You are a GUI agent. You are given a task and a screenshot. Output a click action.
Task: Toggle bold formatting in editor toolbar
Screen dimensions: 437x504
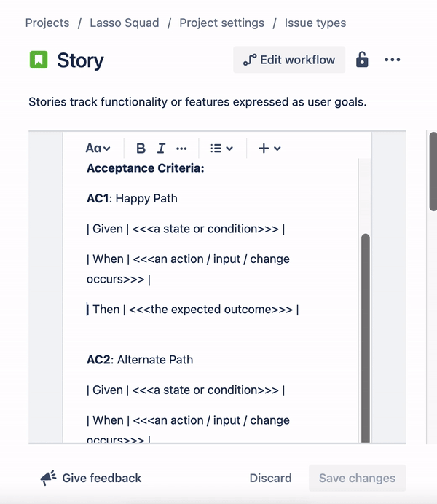click(141, 149)
